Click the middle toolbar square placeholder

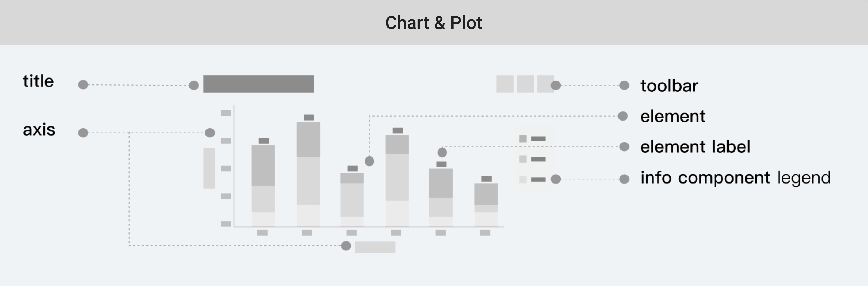point(525,84)
